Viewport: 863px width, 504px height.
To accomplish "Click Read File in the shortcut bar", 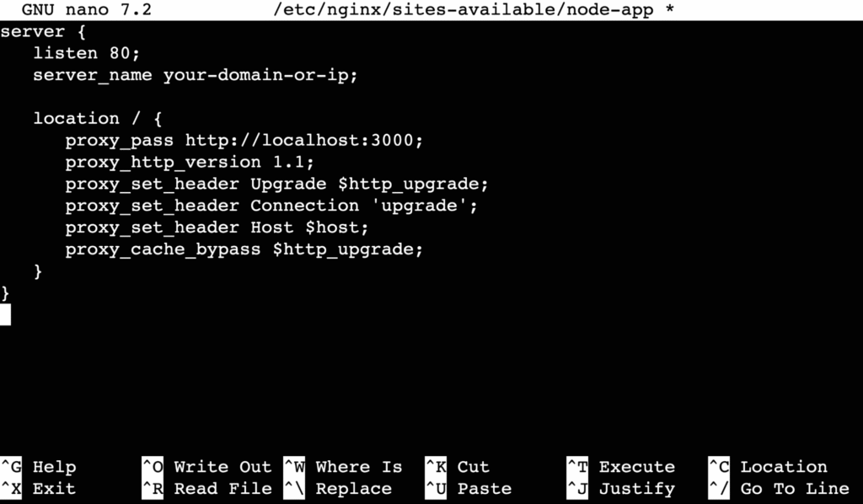I will [x=221, y=488].
